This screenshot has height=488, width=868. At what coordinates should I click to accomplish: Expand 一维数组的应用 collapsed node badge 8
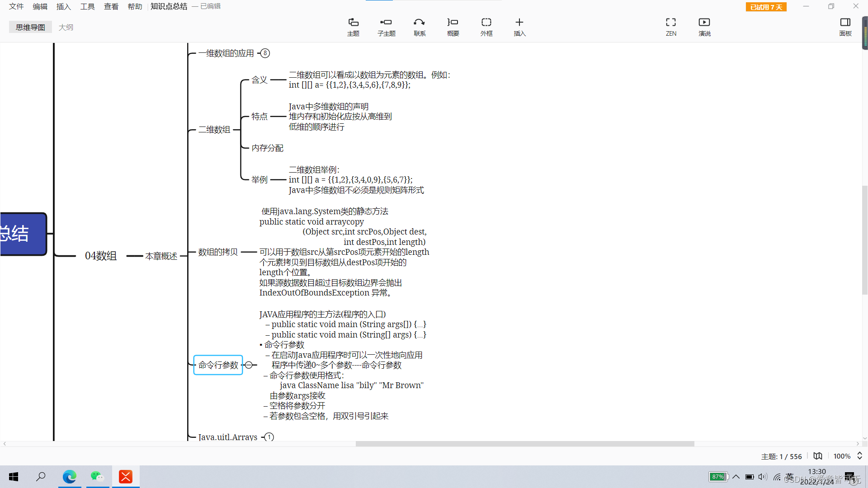pos(265,53)
